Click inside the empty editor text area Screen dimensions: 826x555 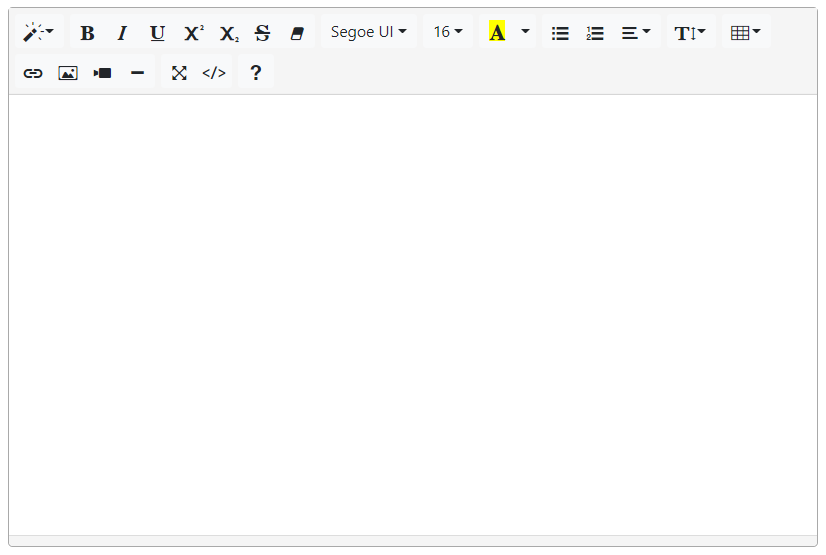coord(413,315)
